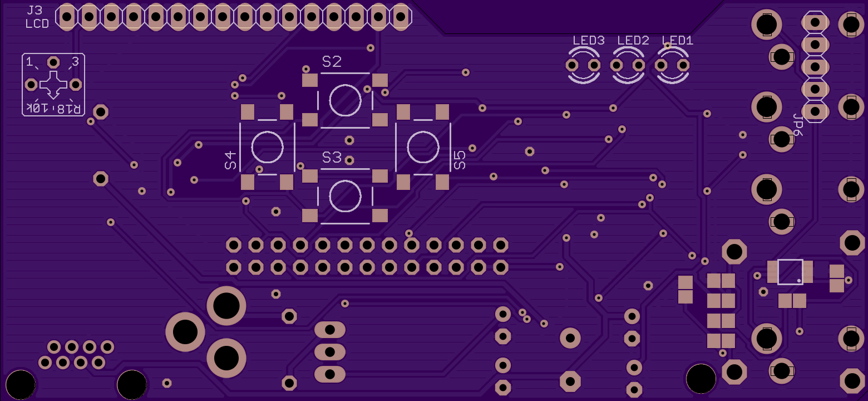868x401 pixels.
Task: Click the S2 pushbutton center circle
Action: pyautogui.click(x=345, y=100)
